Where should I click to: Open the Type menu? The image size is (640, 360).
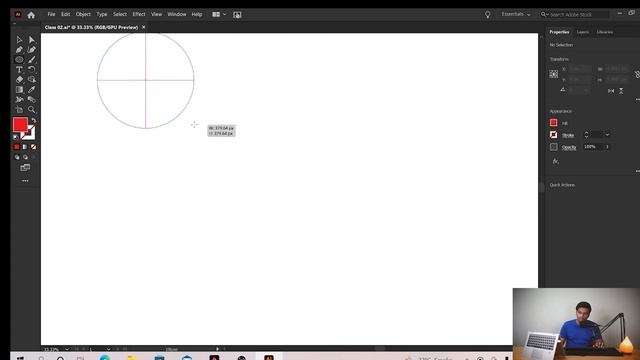[102, 14]
